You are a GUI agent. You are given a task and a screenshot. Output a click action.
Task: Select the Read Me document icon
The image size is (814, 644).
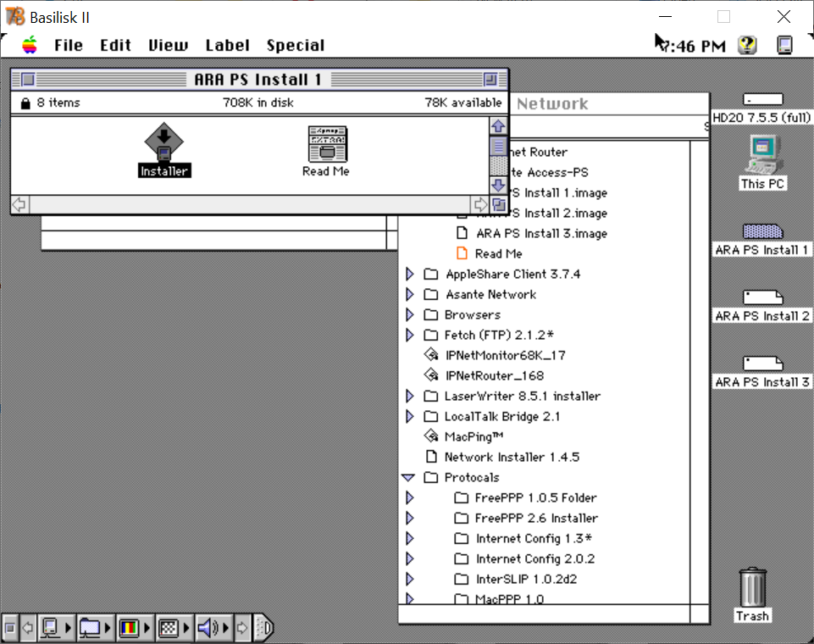click(x=327, y=144)
